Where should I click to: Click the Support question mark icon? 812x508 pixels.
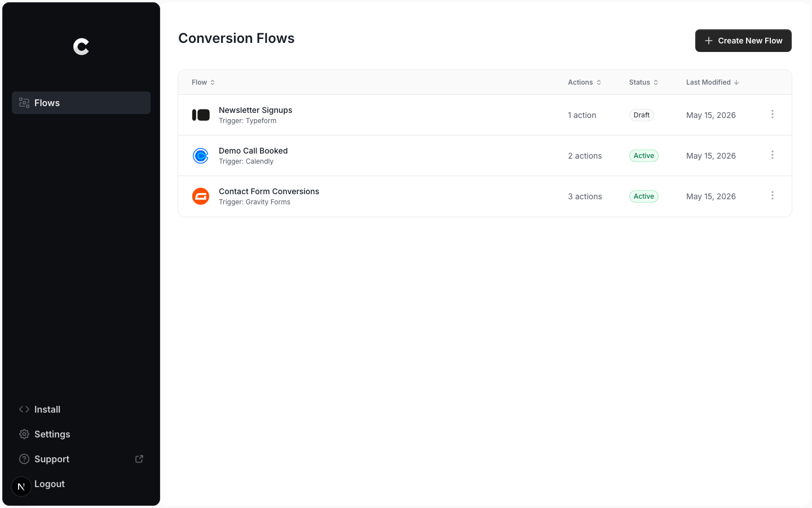[x=24, y=459]
